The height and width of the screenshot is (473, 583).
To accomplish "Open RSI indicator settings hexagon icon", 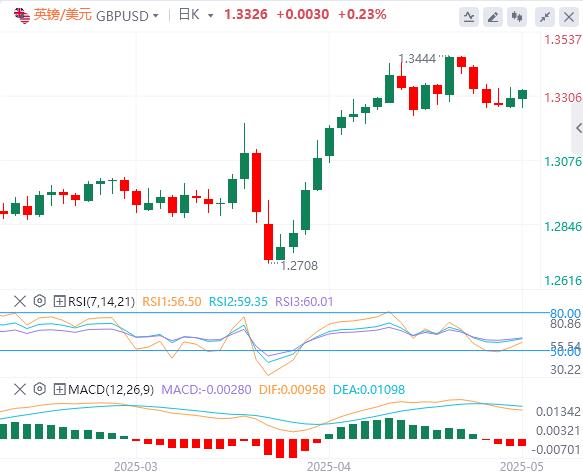I will pyautogui.click(x=39, y=301).
